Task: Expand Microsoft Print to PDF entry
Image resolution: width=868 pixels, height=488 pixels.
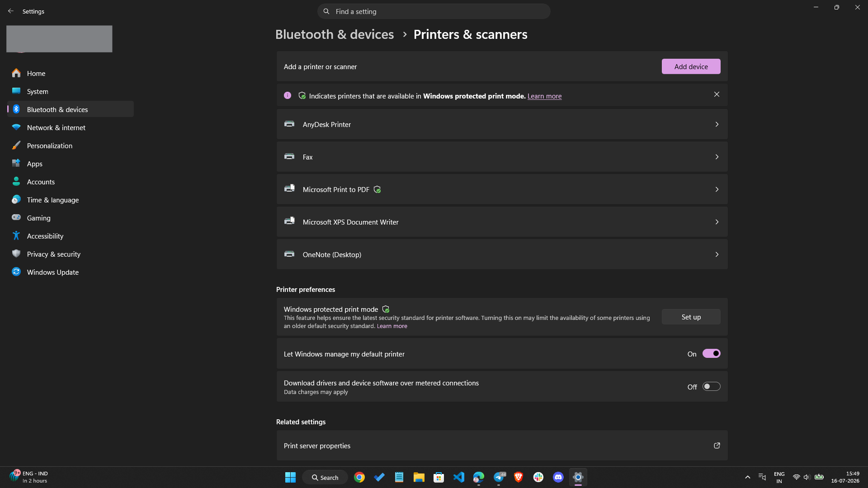Action: [502, 189]
